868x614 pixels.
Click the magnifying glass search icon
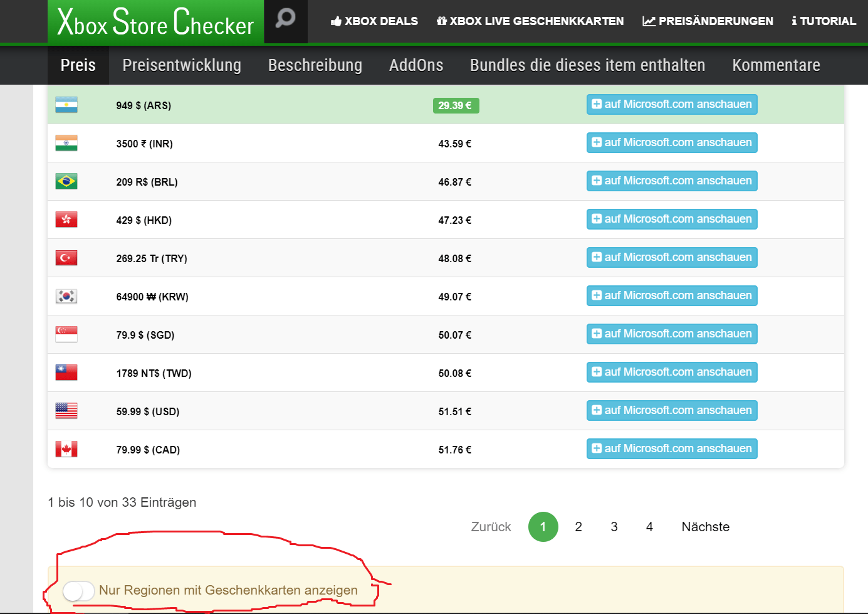(286, 19)
